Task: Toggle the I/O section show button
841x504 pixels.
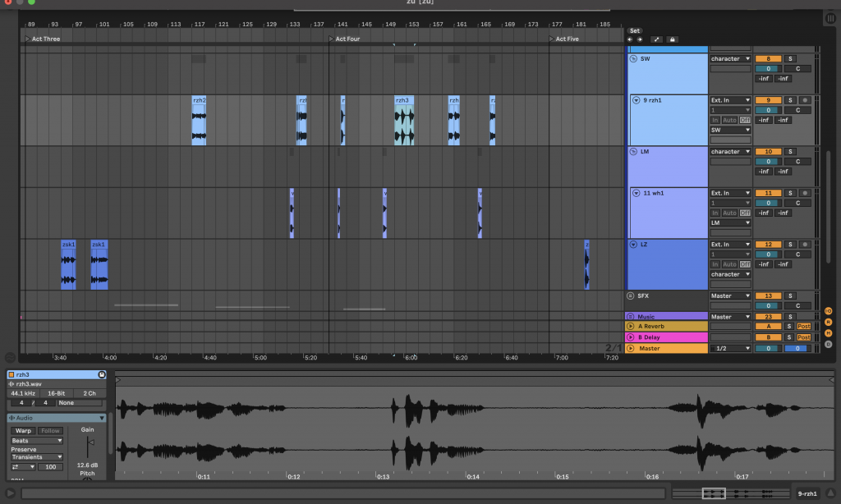Action: coord(829,311)
